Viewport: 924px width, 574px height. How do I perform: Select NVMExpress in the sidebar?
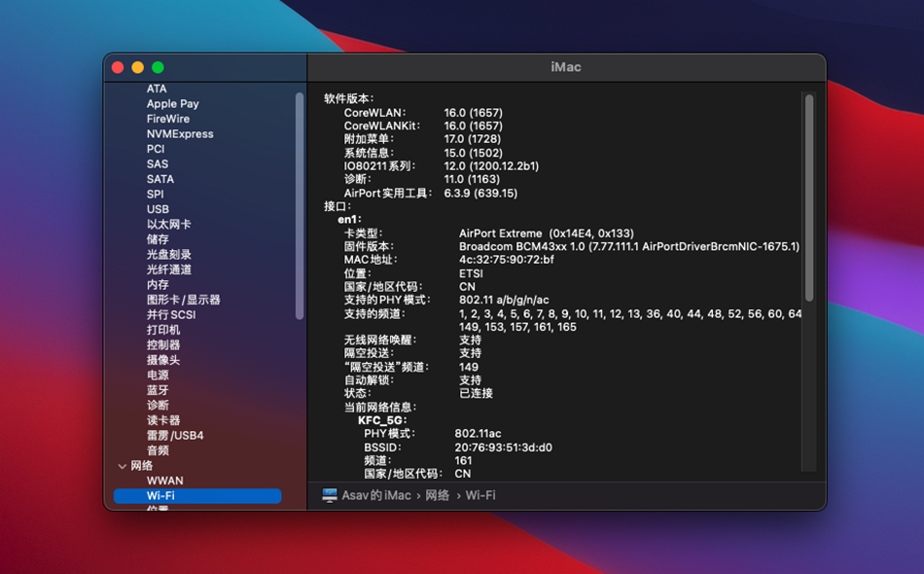[x=180, y=134]
